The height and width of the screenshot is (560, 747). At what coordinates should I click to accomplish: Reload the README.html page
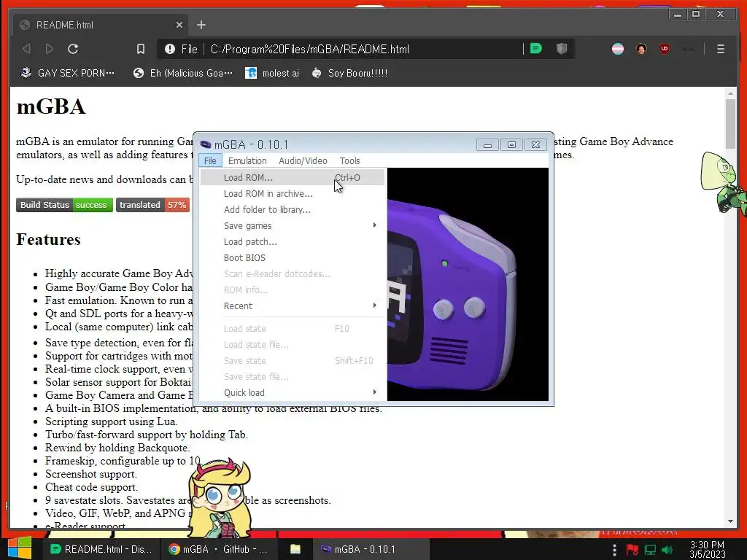(73, 49)
